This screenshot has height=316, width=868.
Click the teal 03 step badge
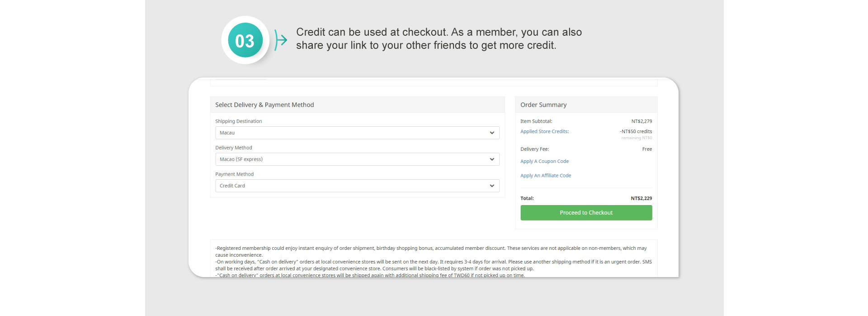(245, 41)
